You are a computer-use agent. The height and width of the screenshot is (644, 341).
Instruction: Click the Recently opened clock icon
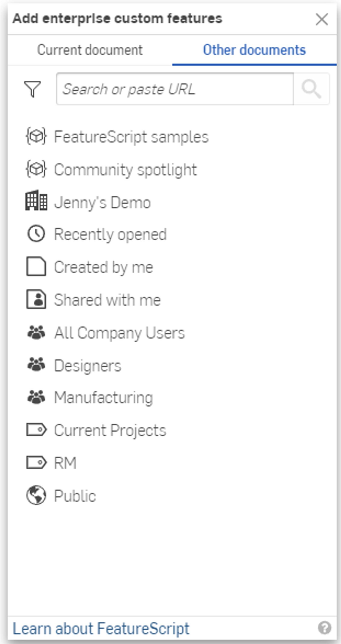click(36, 234)
